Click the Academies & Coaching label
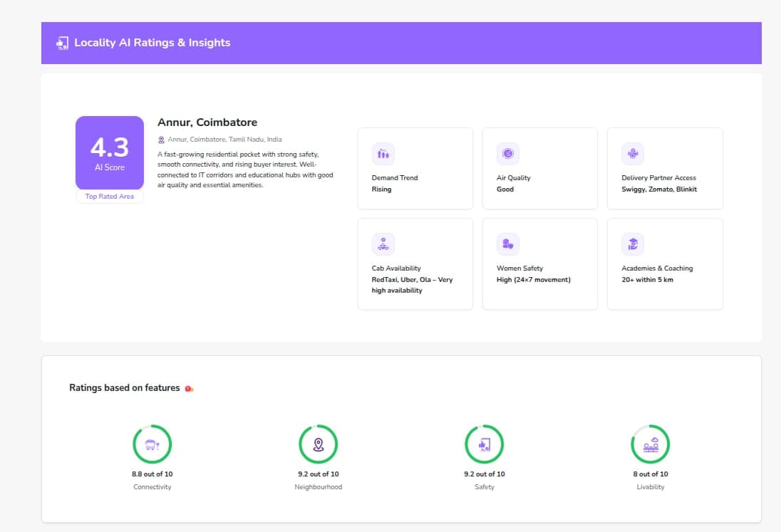The height and width of the screenshot is (532, 781). click(657, 268)
